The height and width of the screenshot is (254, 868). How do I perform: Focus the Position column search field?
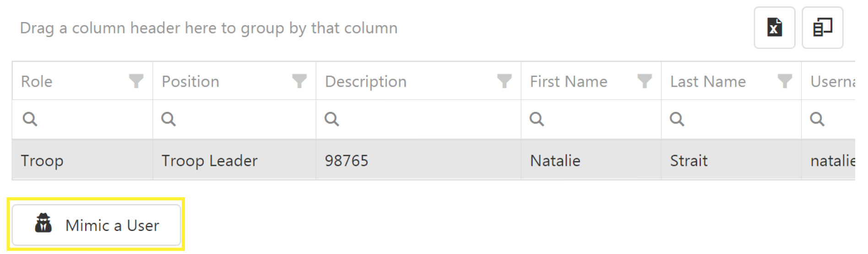[234, 119]
